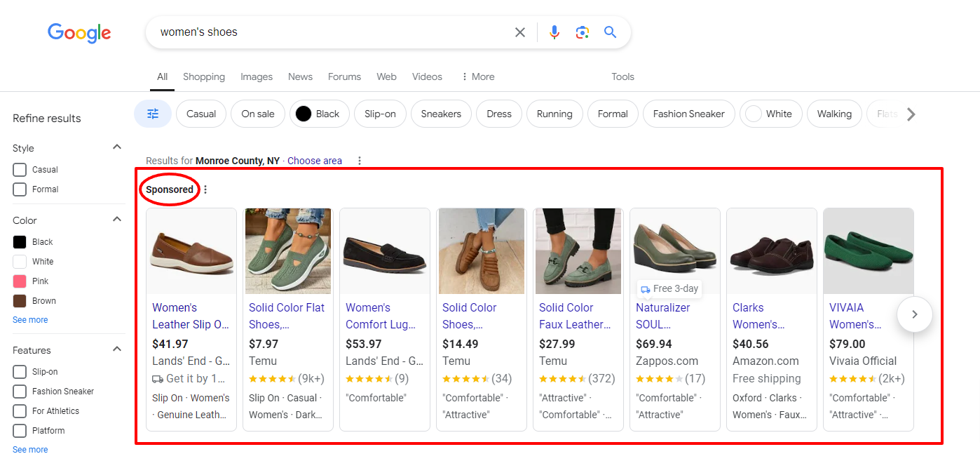
Task: Pick the White color swatch in sidebar
Action: 20,262
